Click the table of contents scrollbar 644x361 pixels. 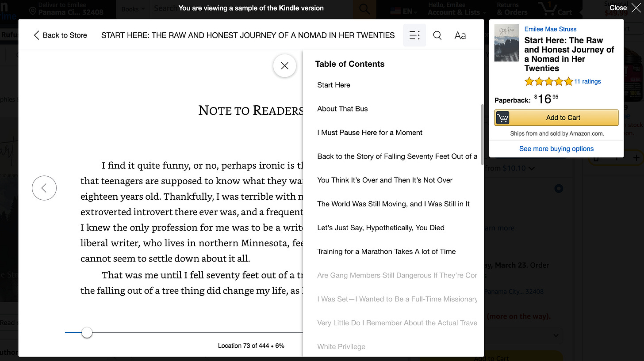(x=482, y=135)
